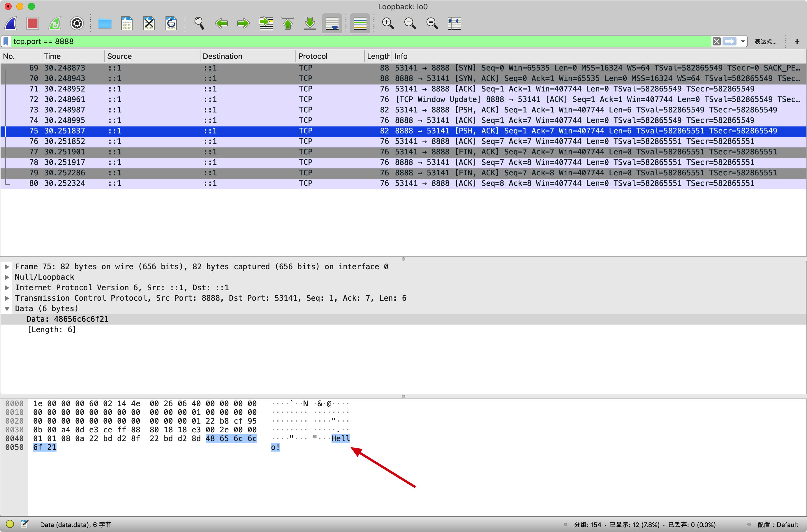Open capture options gear icon
This screenshot has width=807, height=532.
pyautogui.click(x=77, y=23)
